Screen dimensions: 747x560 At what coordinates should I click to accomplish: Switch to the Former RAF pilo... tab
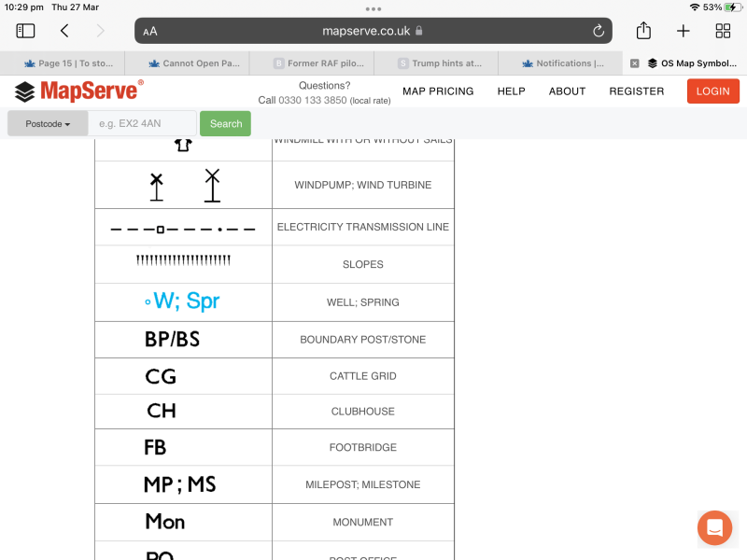(317, 63)
